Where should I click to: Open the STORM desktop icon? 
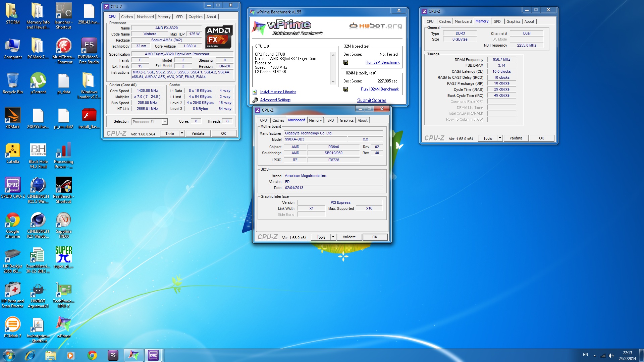click(13, 13)
